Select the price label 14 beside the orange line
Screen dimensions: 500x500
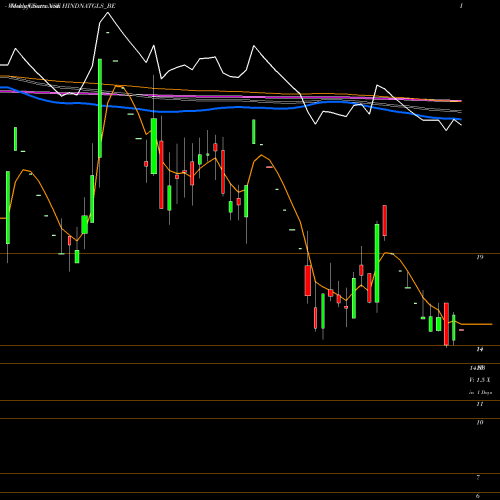tap(480, 349)
